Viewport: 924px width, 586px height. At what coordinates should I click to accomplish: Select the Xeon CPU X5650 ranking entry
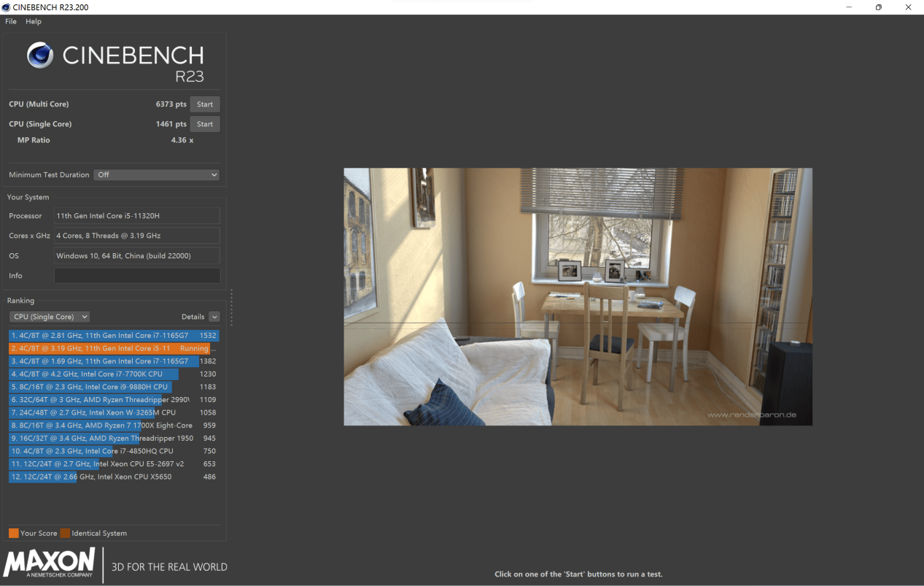pyautogui.click(x=113, y=477)
